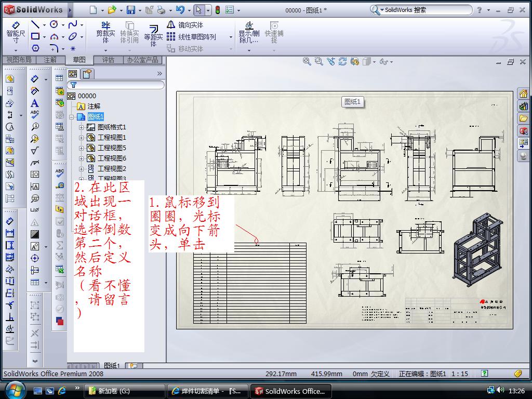Open the 新加卷 (G:) taskbar button
Screen dimensions: 532x399
[x=125, y=391]
